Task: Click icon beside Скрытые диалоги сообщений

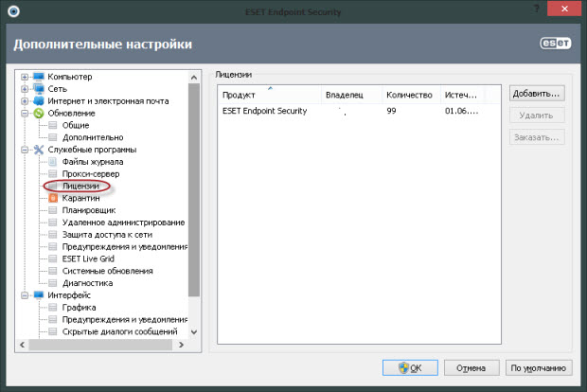Action: [x=53, y=331]
